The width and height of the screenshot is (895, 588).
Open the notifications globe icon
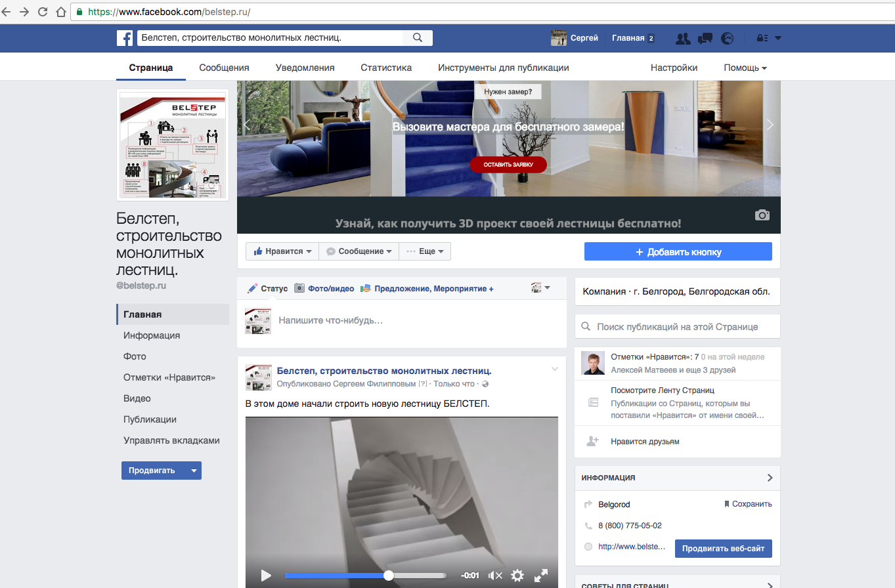(x=727, y=38)
